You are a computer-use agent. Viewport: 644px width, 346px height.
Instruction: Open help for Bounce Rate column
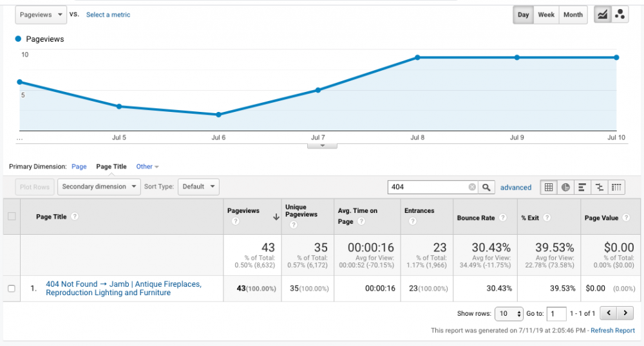502,218
